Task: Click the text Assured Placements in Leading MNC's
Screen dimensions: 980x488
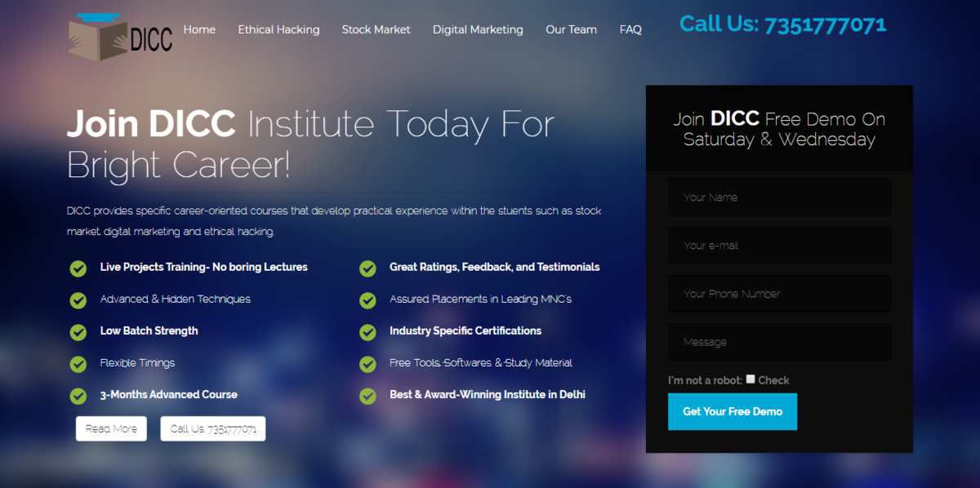Action: 481,299
